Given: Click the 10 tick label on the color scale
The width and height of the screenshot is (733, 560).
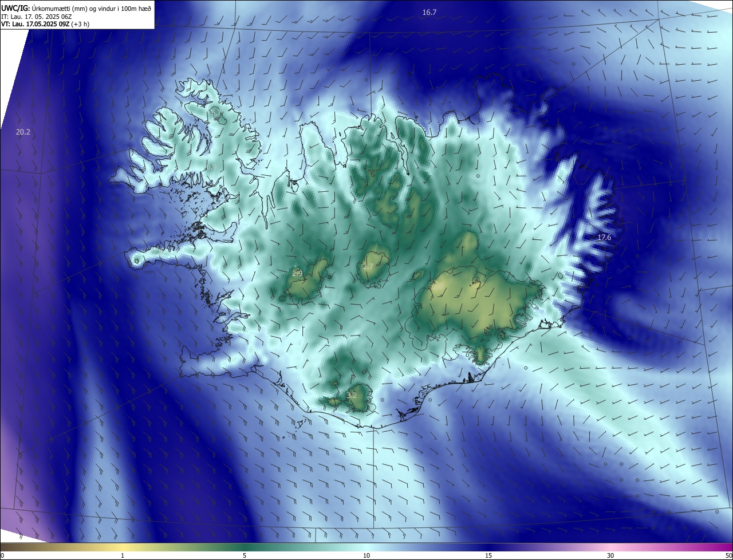Looking at the screenshot, I should [x=366, y=555].
